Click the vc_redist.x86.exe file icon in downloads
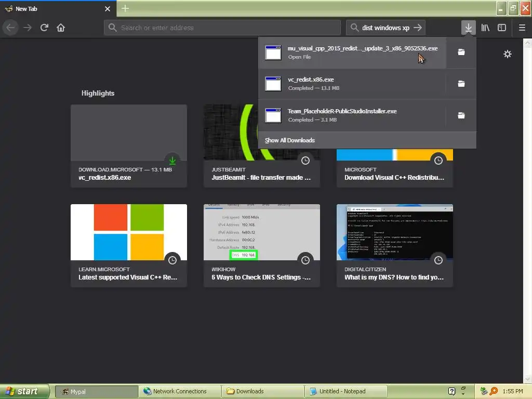 [273, 84]
